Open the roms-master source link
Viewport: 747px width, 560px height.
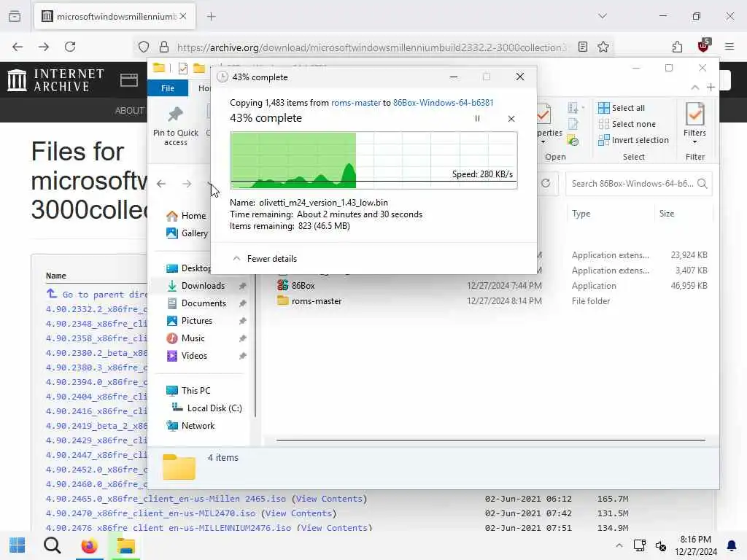point(356,102)
